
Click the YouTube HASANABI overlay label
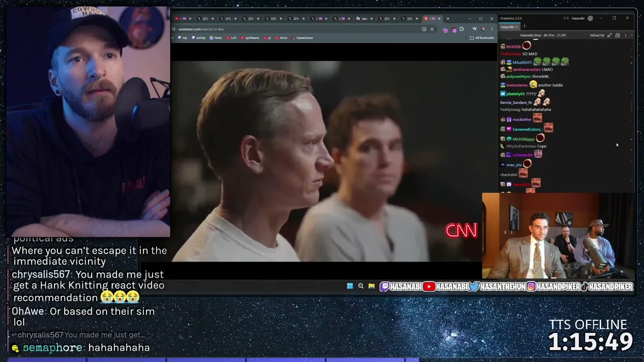click(446, 287)
